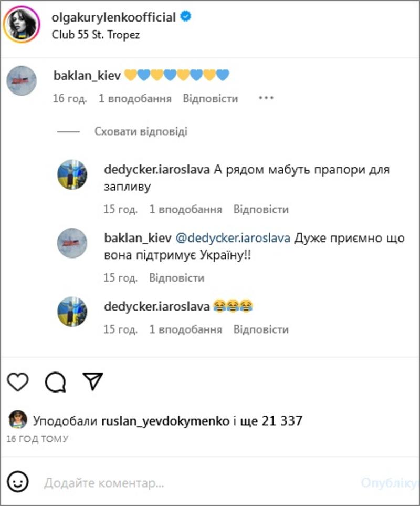The image size is (420, 506).
Task: Open the dedycker.iaroslava avatar on laughing emoji comment
Action: (x=72, y=312)
